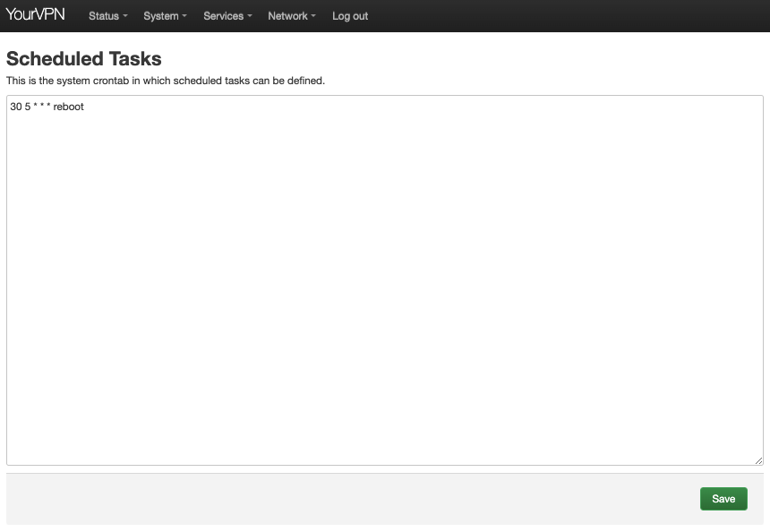The width and height of the screenshot is (770, 532).
Task: Click empty area in middle of crontab textarea
Action: pos(385,287)
